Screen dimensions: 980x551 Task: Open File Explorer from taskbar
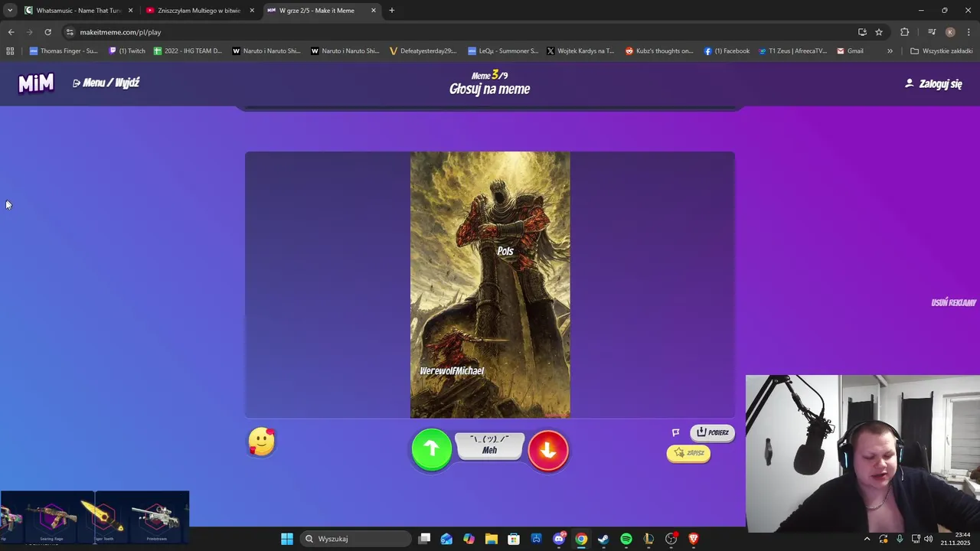[x=492, y=539]
